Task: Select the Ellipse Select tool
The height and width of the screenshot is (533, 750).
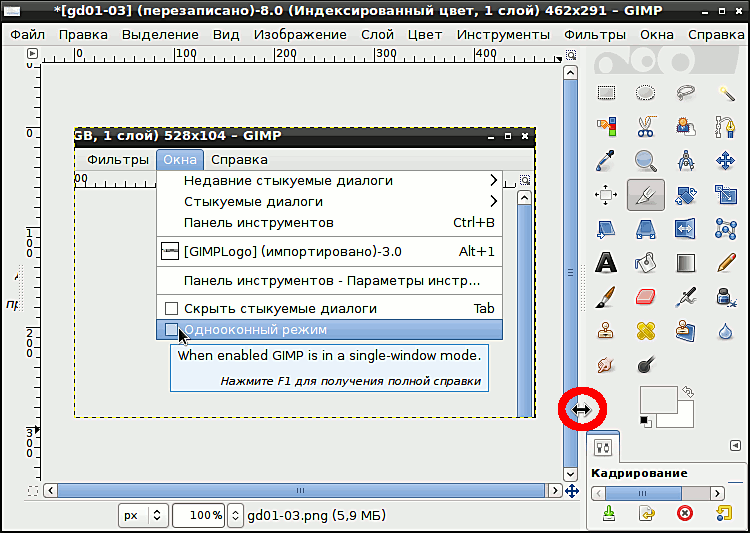Action: tap(645, 92)
